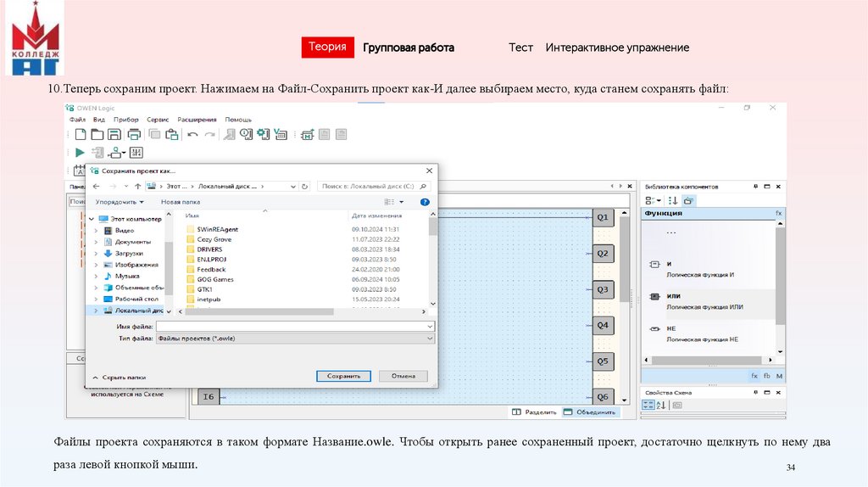Collapse folders with Скрыть папки
The height and width of the screenshot is (487, 868).
tap(119, 378)
